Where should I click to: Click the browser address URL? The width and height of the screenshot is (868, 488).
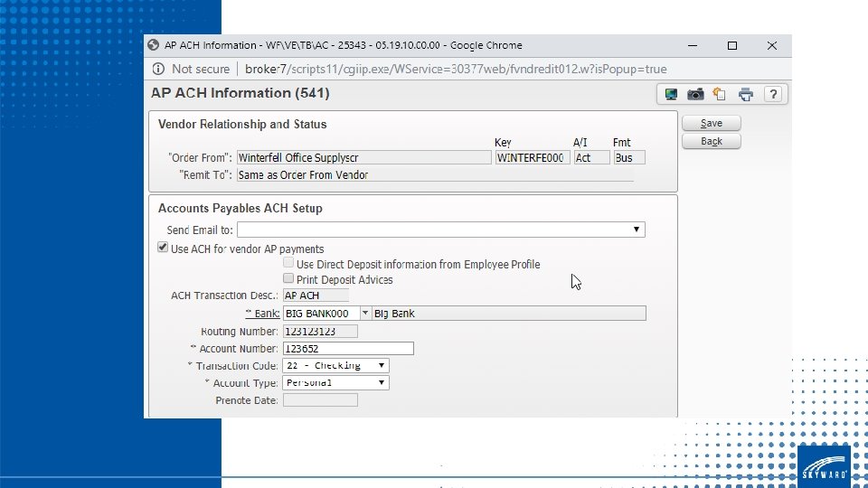pyautogui.click(x=456, y=70)
